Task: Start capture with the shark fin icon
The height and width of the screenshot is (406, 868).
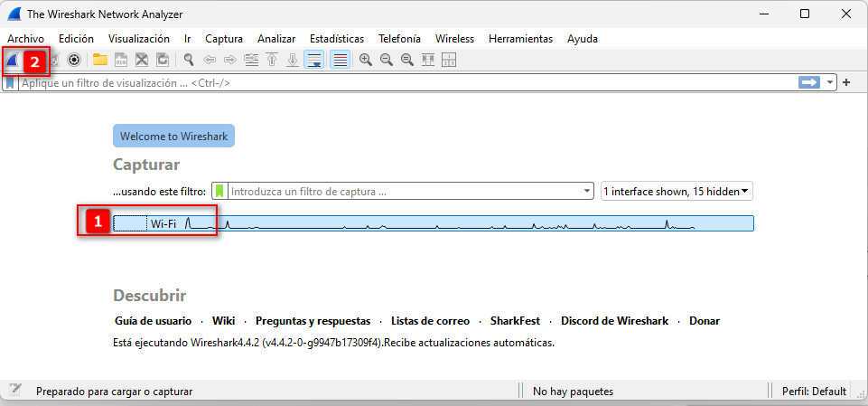Action: pos(13,61)
